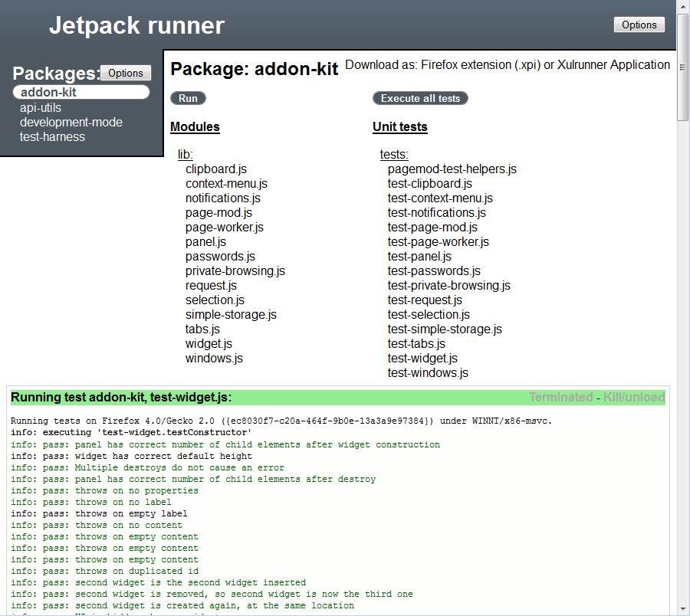Run the test-tabs.js unit test
This screenshot has height=616, width=690.
[416, 343]
